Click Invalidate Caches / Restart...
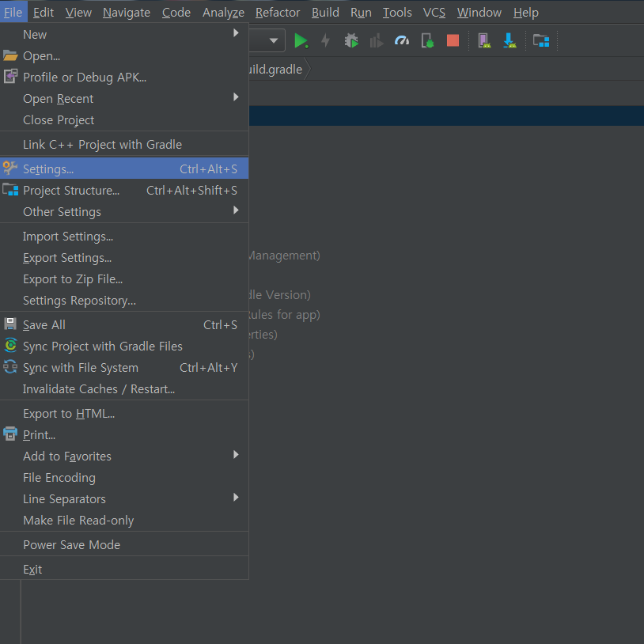Viewport: 644px width, 644px height. tap(99, 389)
